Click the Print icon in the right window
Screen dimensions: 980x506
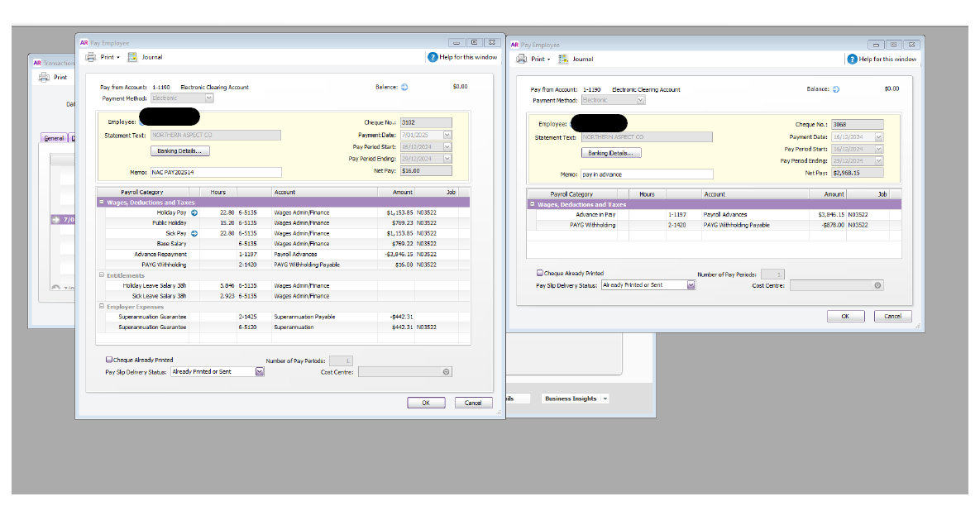coord(523,59)
